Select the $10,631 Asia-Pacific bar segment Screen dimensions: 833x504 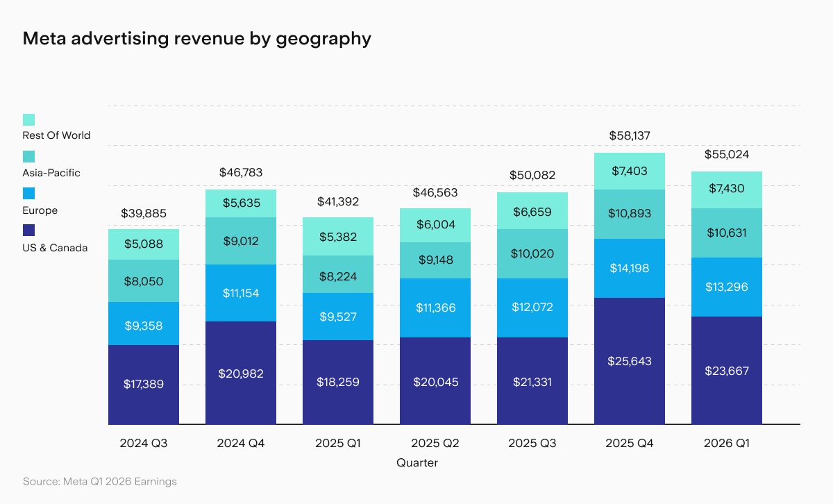[727, 233]
